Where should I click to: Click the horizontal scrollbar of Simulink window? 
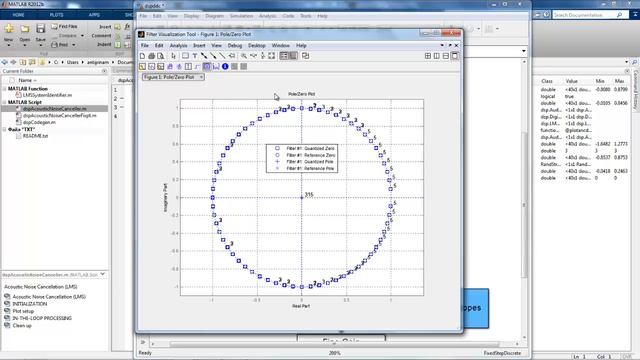pos(334,344)
